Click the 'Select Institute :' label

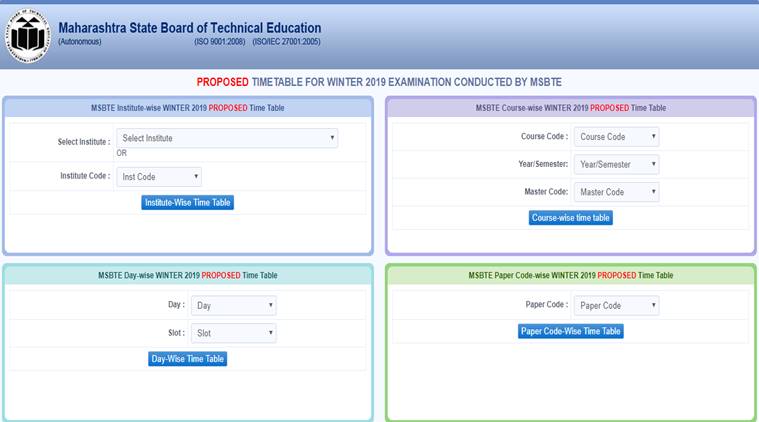coord(84,142)
